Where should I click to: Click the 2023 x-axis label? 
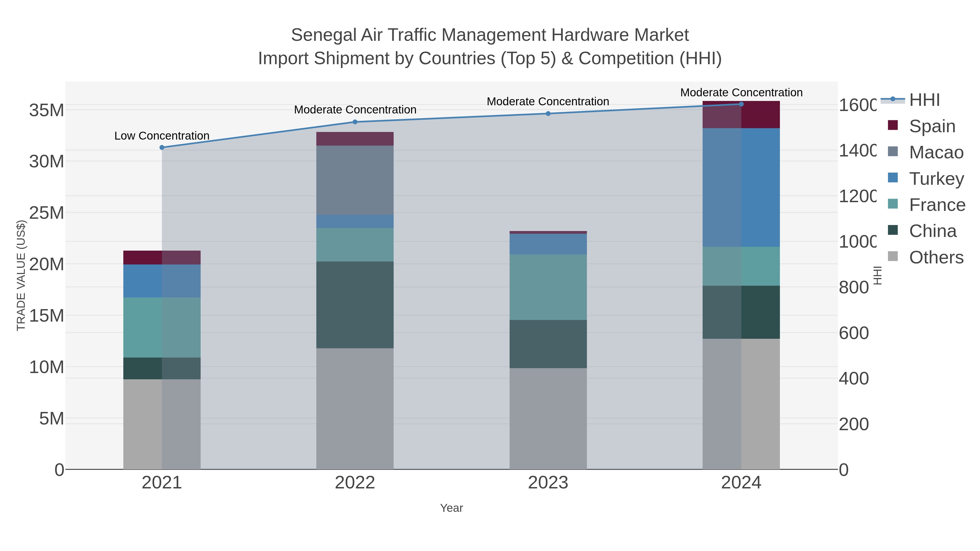pyautogui.click(x=548, y=483)
